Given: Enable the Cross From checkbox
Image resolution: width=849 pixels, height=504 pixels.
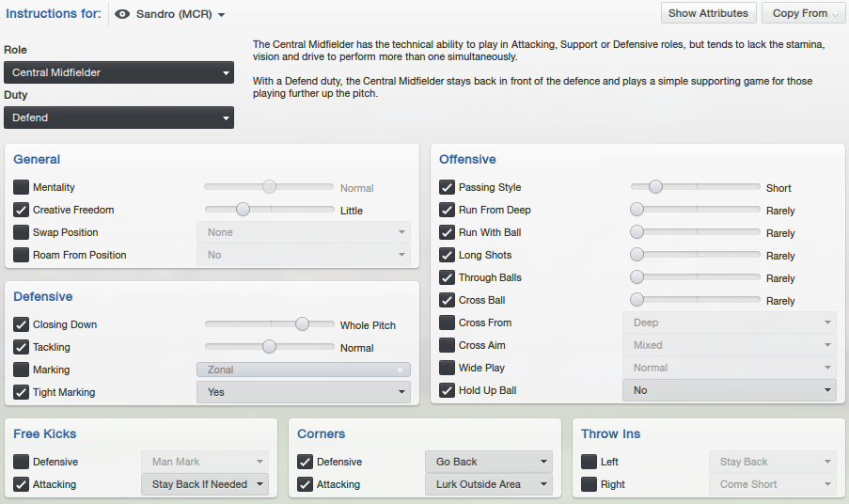Looking at the screenshot, I should click(447, 323).
